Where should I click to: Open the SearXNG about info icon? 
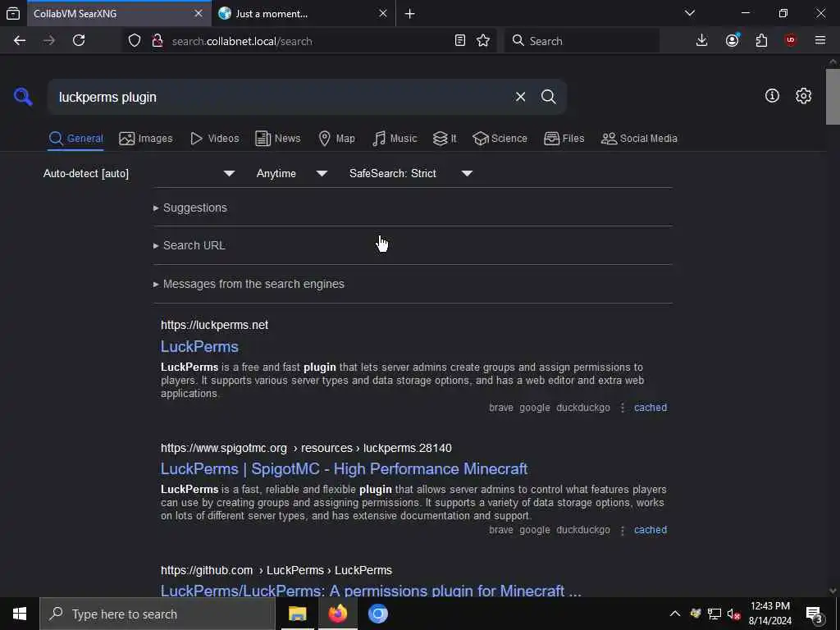(x=772, y=96)
